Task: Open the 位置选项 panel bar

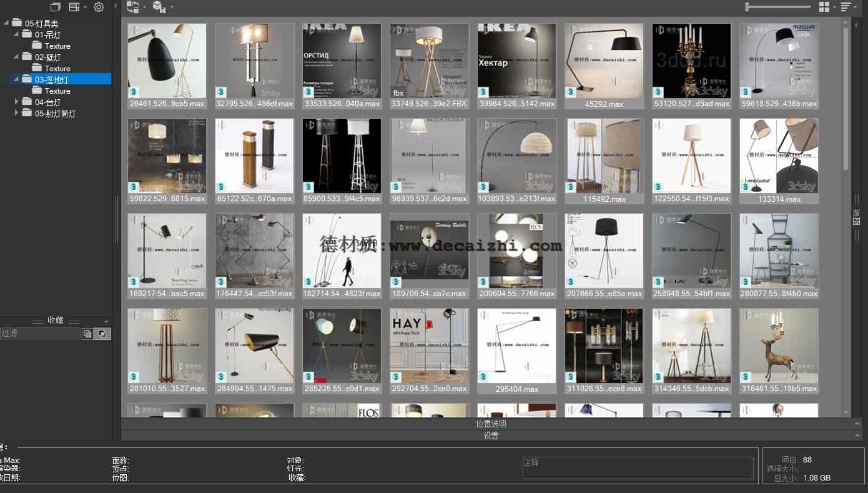Action: click(491, 424)
